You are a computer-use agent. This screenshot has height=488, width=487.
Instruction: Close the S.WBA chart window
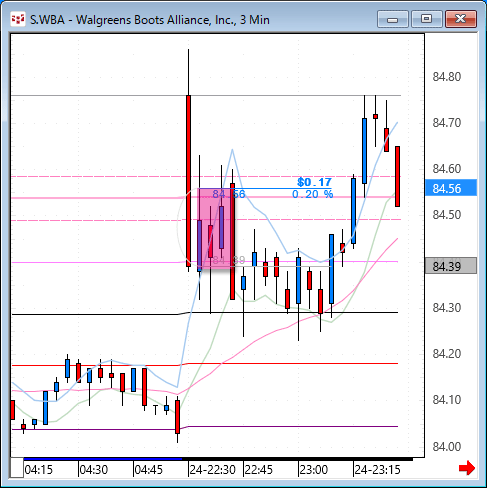pyautogui.click(x=461, y=19)
